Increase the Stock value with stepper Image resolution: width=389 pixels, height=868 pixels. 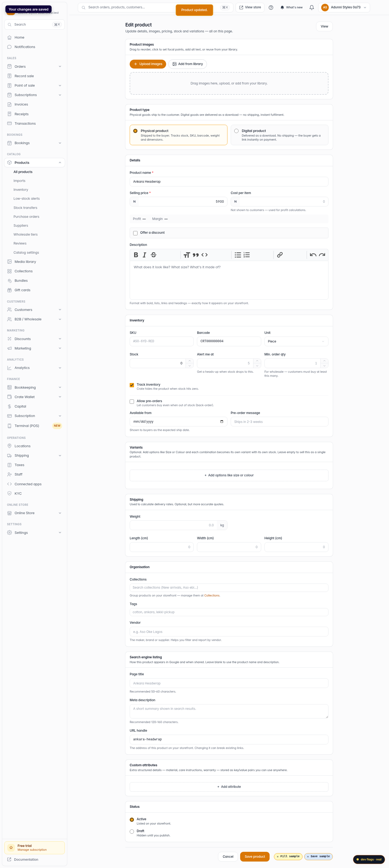(190, 361)
